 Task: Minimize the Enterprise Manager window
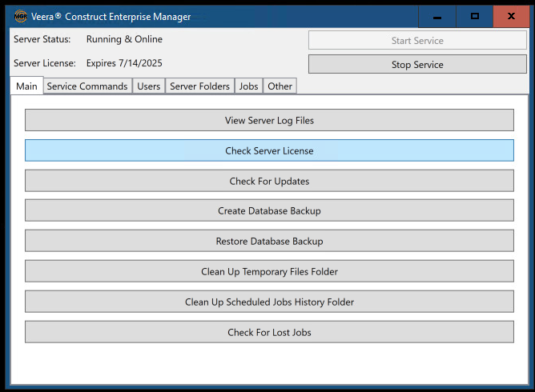(x=437, y=16)
